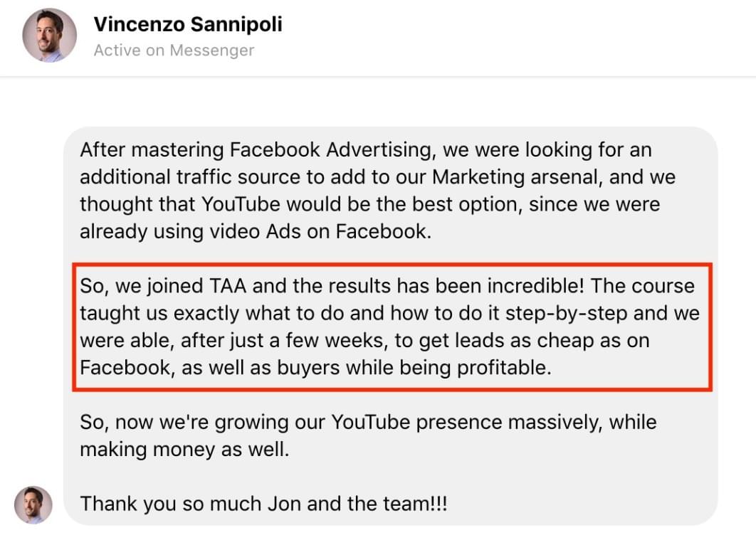Click the Active on Messenger status
Screen dimensions: 756x545
point(174,50)
